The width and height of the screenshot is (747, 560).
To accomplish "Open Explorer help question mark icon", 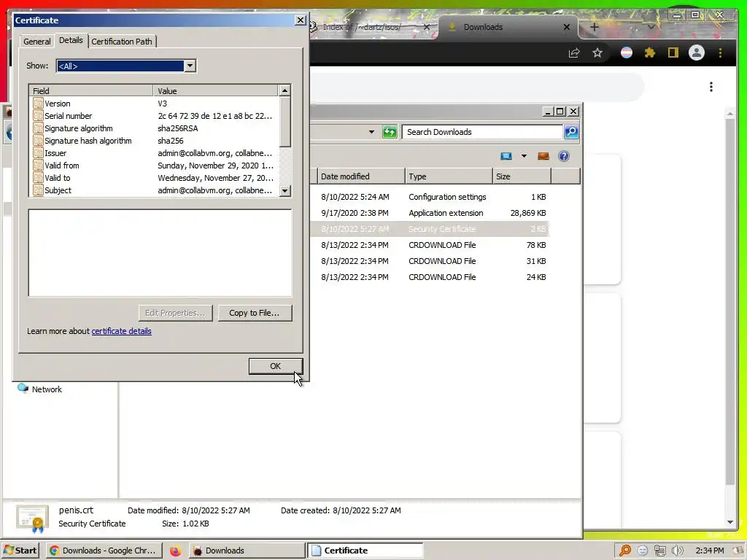I will (564, 156).
